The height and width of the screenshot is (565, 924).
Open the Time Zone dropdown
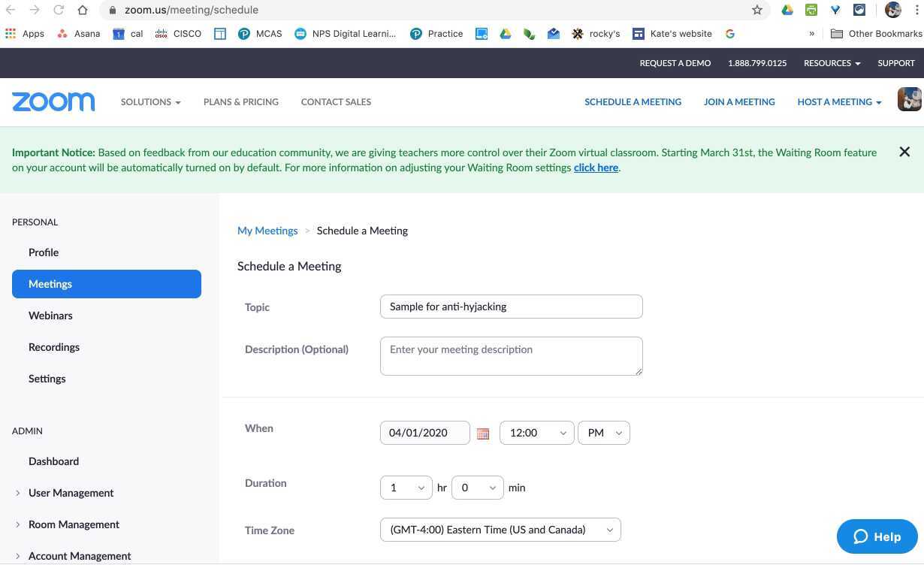coord(500,530)
